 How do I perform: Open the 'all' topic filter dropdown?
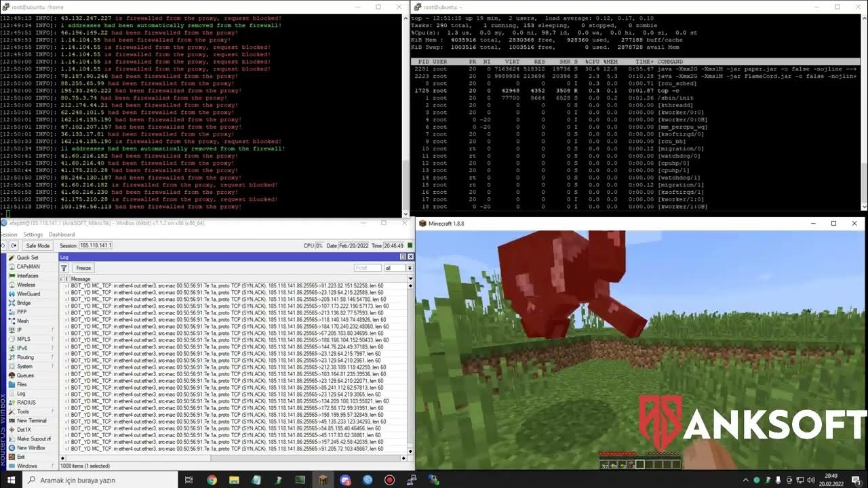coord(410,268)
